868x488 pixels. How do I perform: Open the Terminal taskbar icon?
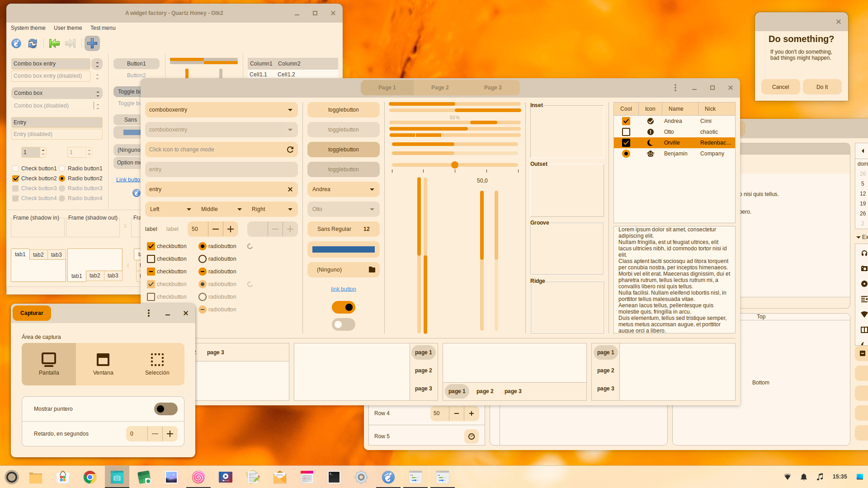334,477
